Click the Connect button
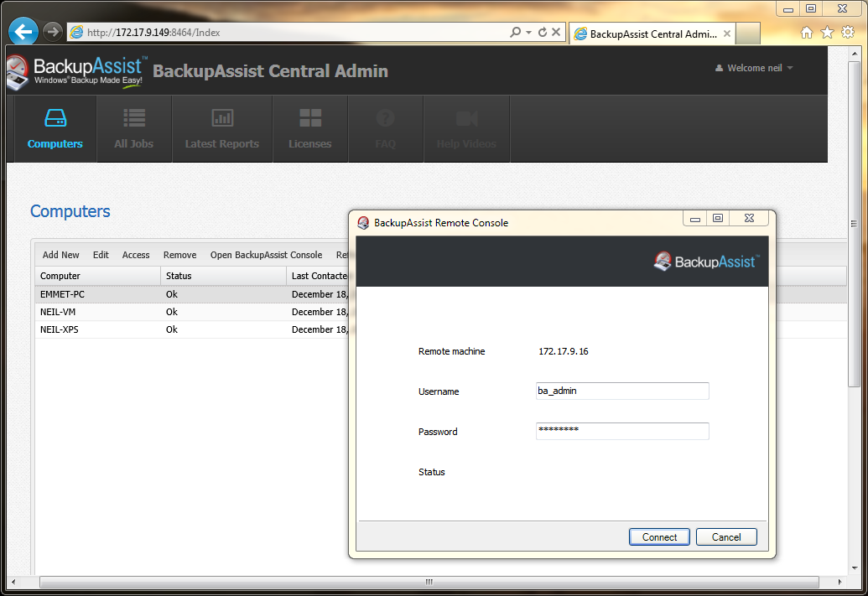The width and height of the screenshot is (868, 596). pyautogui.click(x=659, y=536)
